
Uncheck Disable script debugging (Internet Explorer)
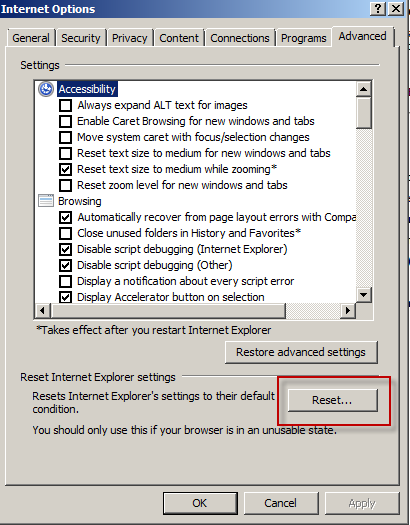[65, 249]
